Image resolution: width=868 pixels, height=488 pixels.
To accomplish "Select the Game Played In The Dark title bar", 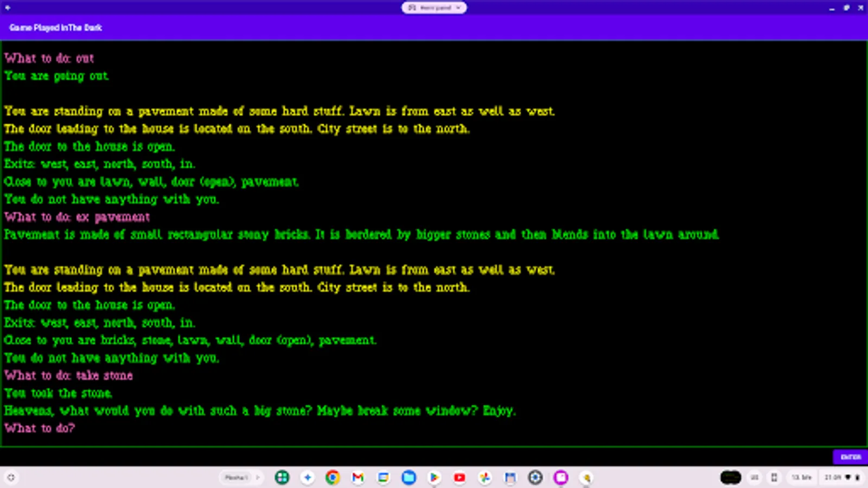I will 55,28.
